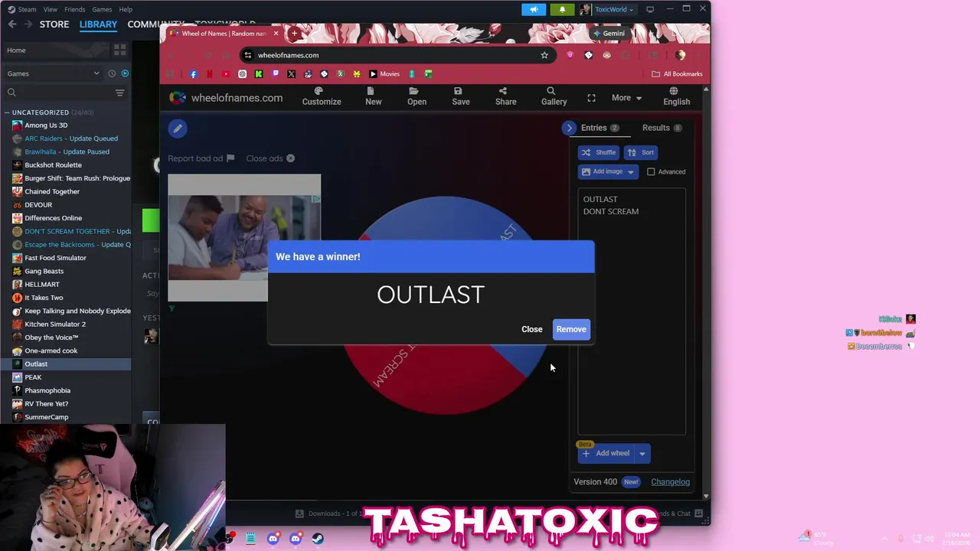980x551 pixels.
Task: Close the Wheel of Names tab
Action: (276, 33)
